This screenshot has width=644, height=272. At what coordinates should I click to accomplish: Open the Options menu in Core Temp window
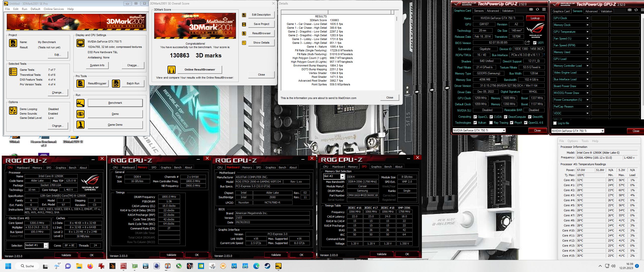click(573, 141)
